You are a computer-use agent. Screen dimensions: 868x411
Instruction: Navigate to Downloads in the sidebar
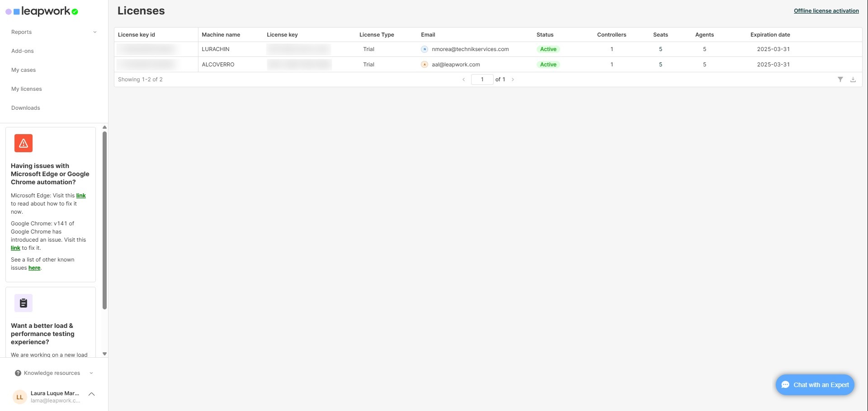coord(25,107)
